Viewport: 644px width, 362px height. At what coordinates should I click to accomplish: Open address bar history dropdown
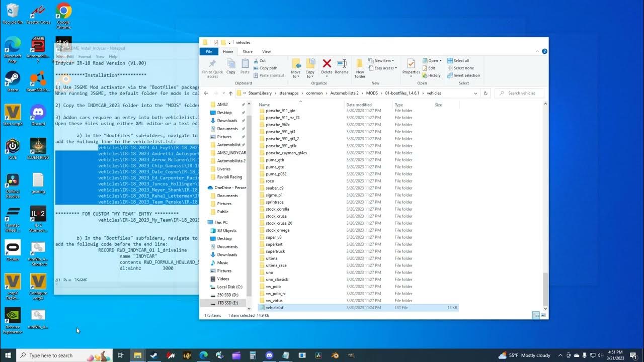(475, 93)
